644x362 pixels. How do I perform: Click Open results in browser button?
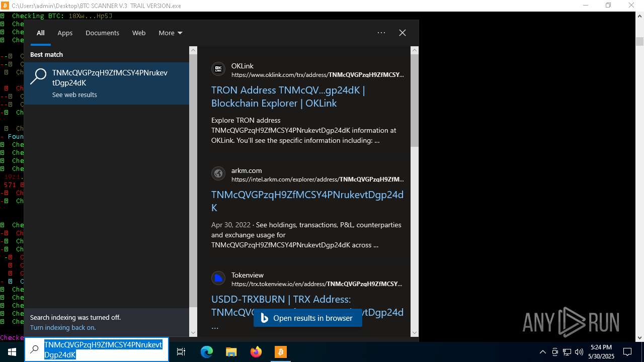point(308,318)
